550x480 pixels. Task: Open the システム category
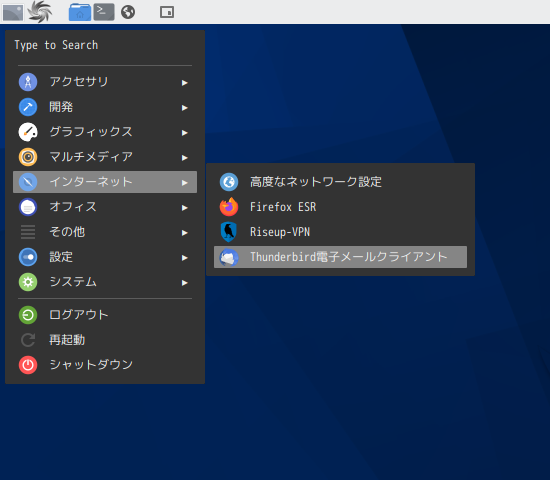tap(105, 282)
